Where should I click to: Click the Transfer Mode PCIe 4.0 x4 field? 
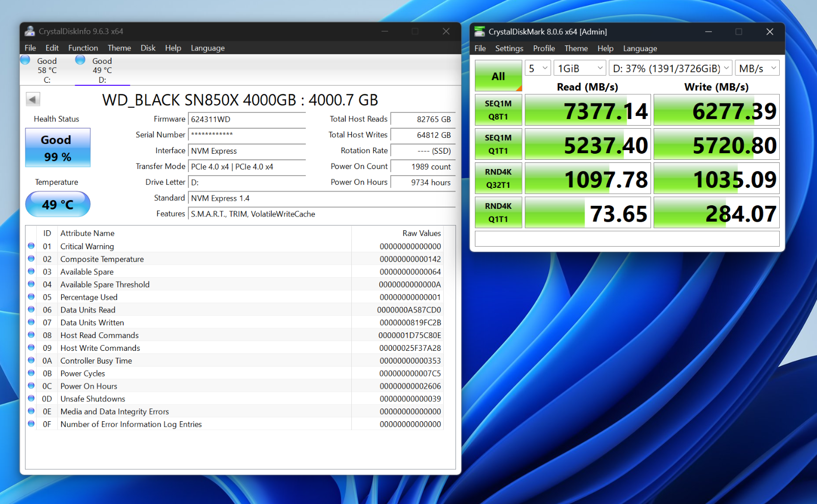pos(247,166)
